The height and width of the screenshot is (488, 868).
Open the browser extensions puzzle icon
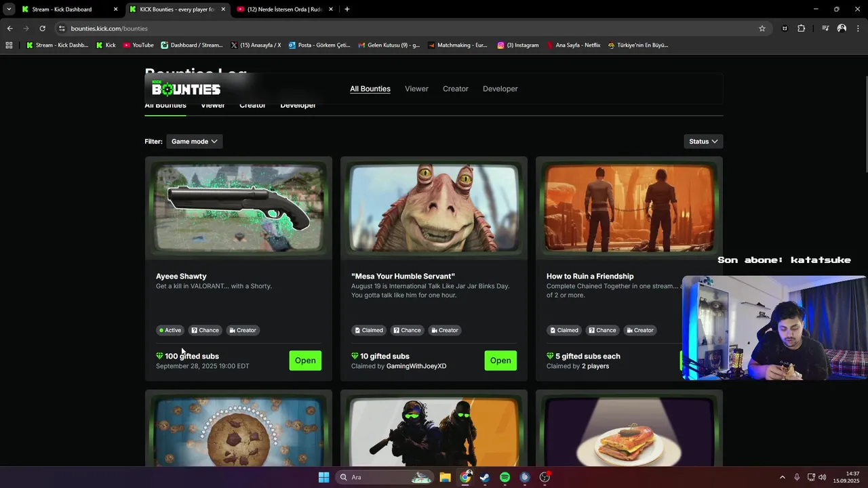801,28
